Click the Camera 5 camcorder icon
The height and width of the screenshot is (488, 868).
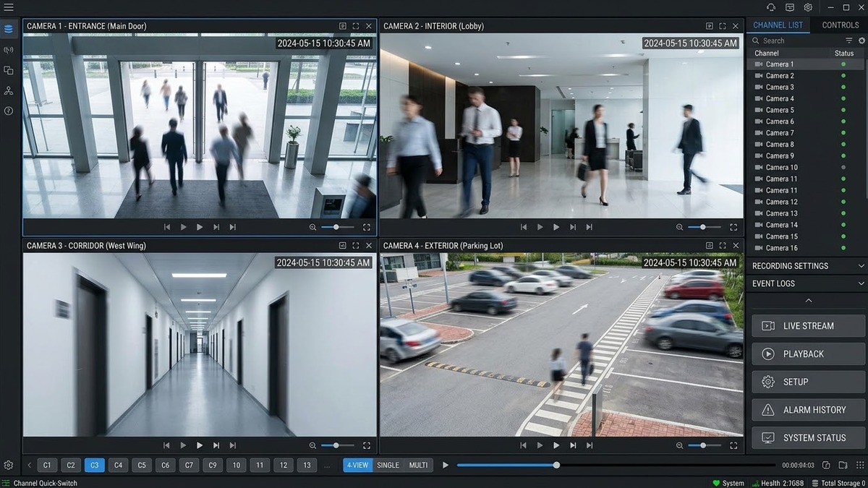(x=759, y=110)
